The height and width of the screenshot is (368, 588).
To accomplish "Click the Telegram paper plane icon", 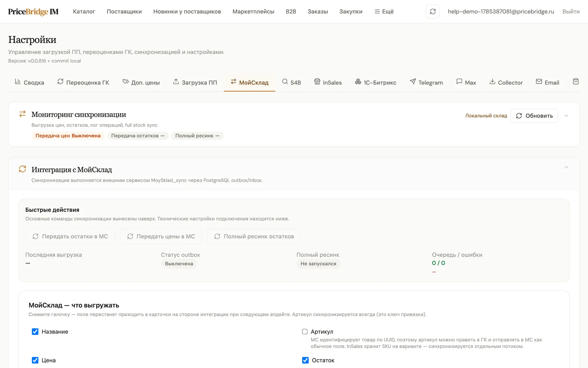I will (413, 82).
